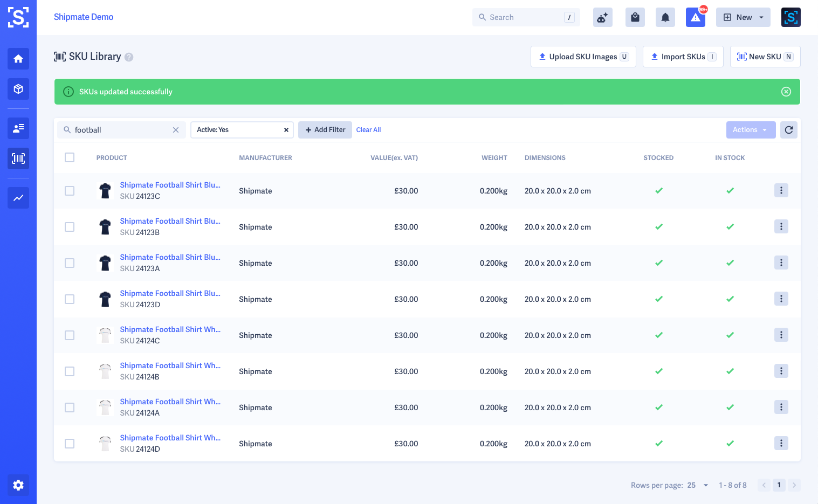Clear the football search text
Viewport: 818px width, 504px height.
pyautogui.click(x=176, y=130)
